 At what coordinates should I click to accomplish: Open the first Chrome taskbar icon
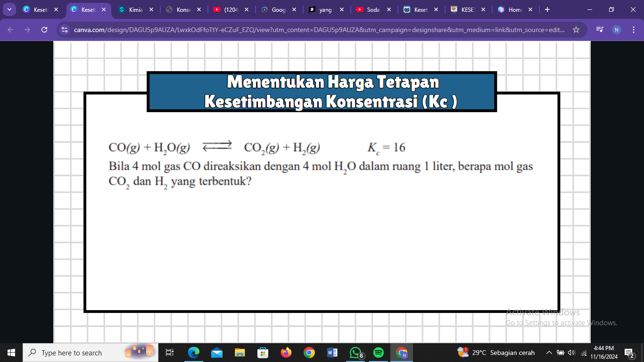(x=309, y=353)
